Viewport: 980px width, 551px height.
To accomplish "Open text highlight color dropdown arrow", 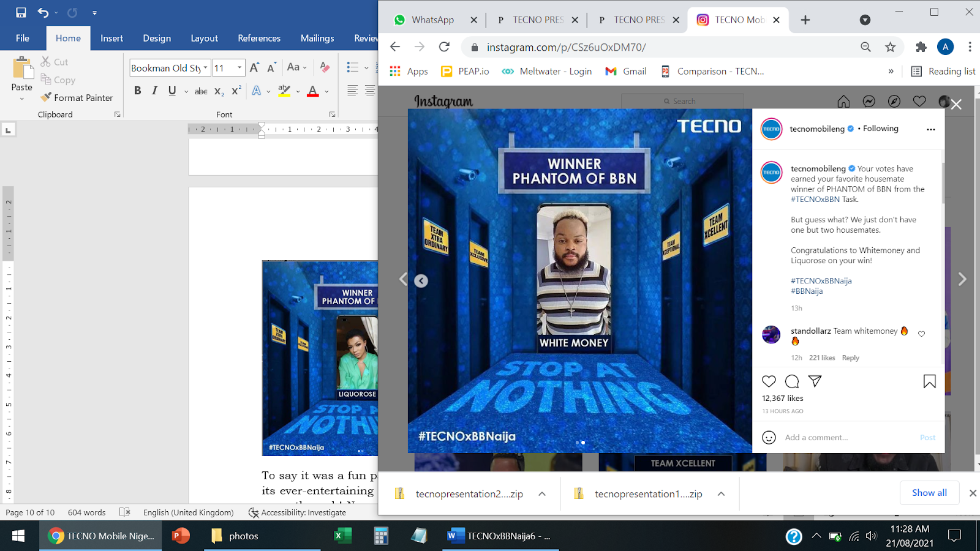I will (x=298, y=92).
